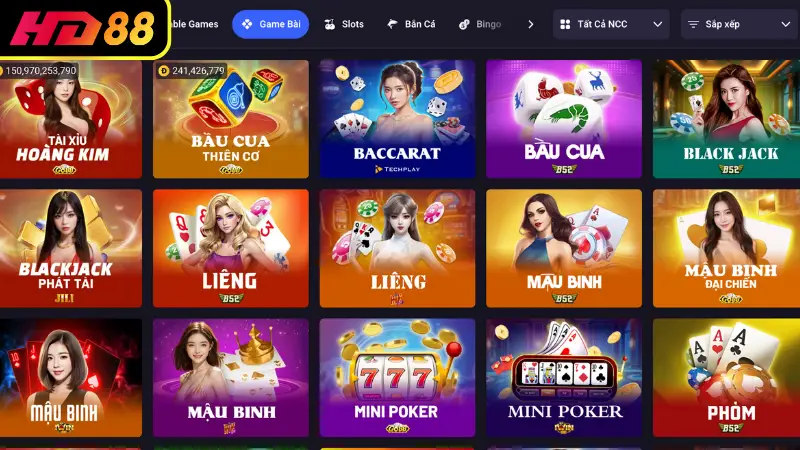Viewport: 800px width, 450px height.
Task: Expand the Tất Cả NCC dropdown
Action: point(611,24)
